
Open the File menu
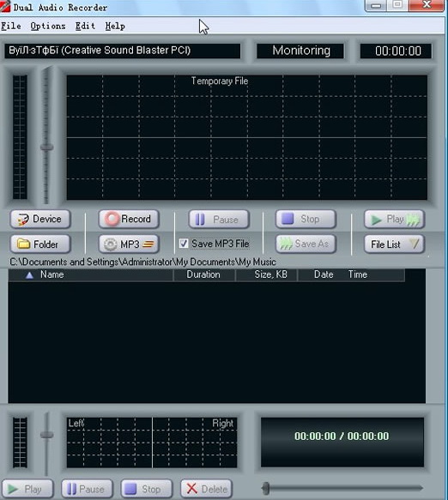[11, 26]
